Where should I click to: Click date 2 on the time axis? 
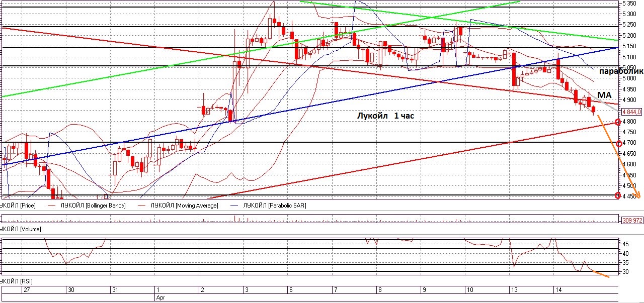202,290
